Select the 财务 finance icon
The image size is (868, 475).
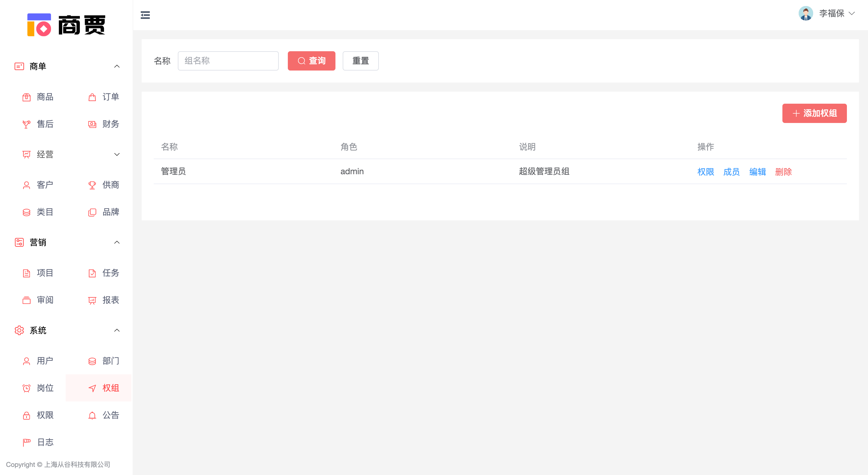coord(92,124)
